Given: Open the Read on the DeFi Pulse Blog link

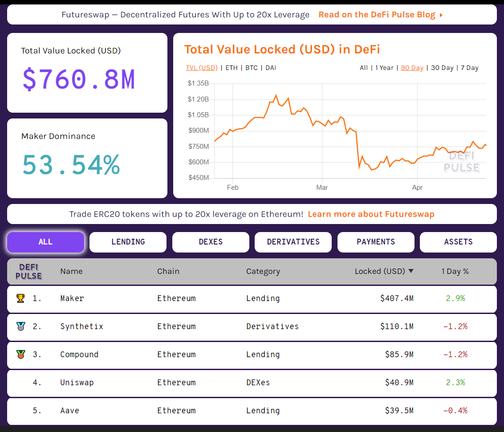Looking at the screenshot, I should [377, 15].
